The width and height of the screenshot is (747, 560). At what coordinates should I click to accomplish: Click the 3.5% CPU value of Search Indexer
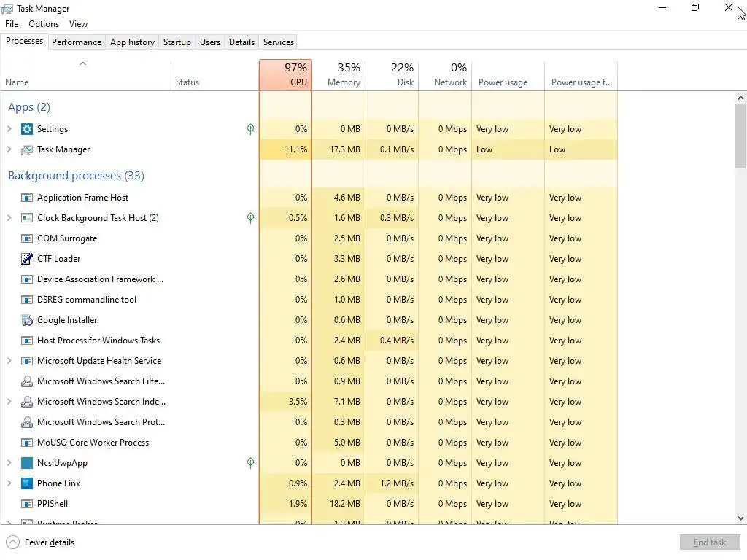click(x=298, y=402)
